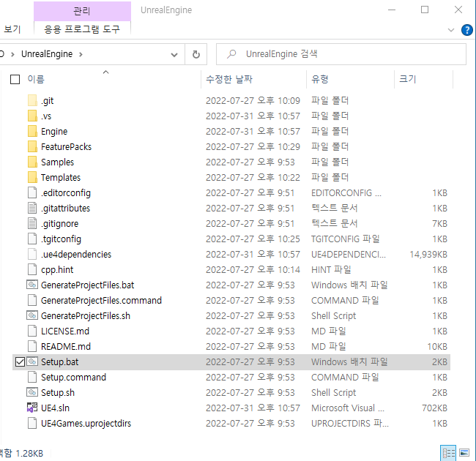
Task: Select the GenerateProjectFiles.sh file name
Action: point(85,315)
